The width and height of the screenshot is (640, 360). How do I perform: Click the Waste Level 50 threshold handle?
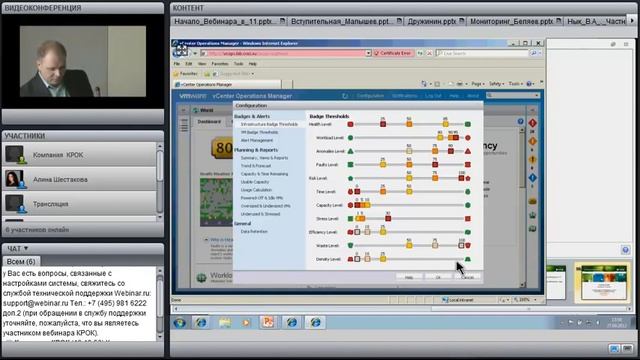(409, 245)
